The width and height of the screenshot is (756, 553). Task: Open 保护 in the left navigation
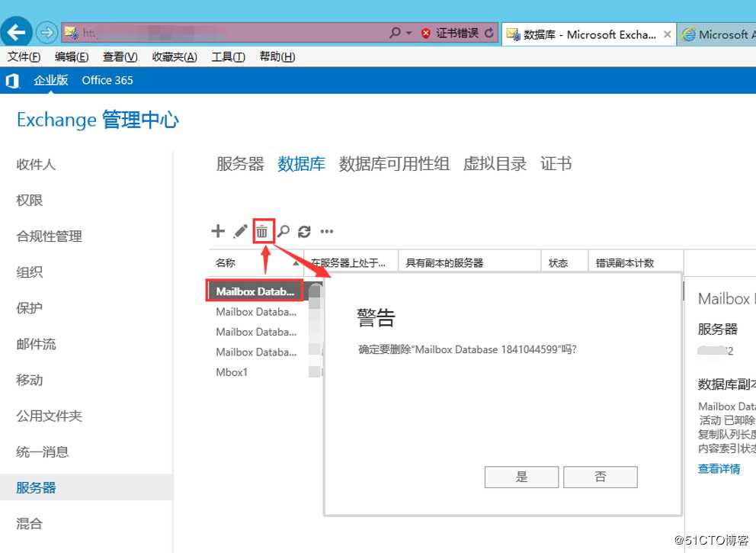30,308
